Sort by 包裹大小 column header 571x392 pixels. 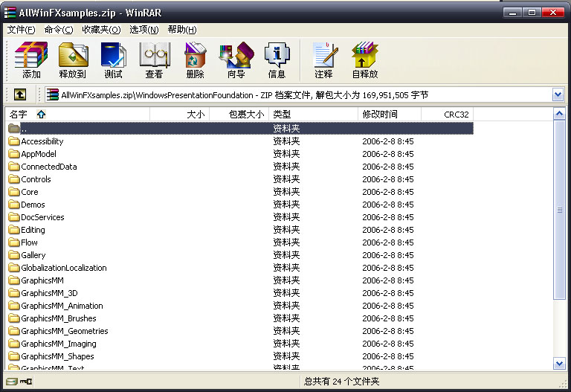click(239, 115)
